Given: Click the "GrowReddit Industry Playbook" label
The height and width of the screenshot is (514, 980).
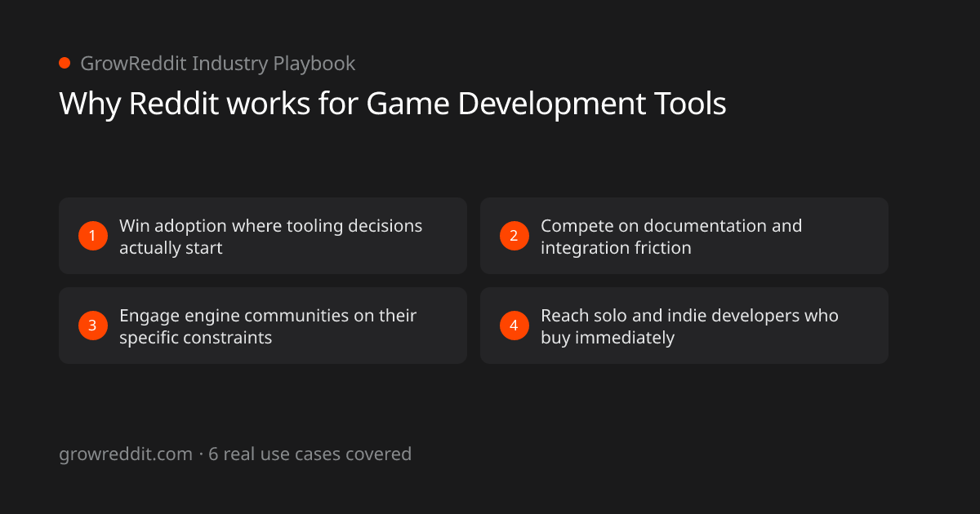Looking at the screenshot, I should [217, 64].
